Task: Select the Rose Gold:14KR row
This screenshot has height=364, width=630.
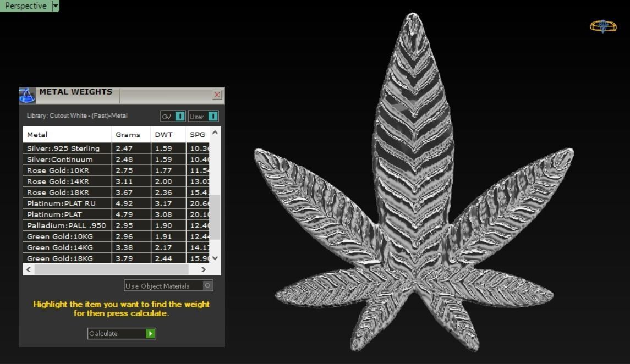Action: (116, 181)
